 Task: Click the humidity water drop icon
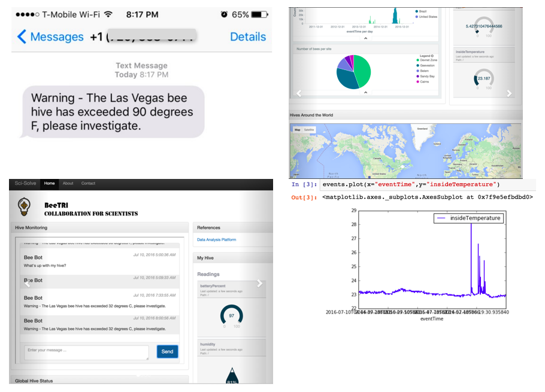point(232,376)
